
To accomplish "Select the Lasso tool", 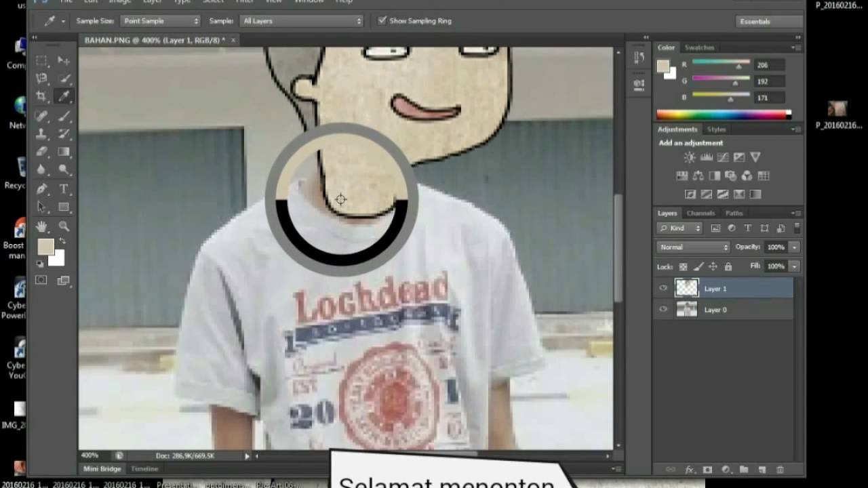I will click(x=41, y=79).
